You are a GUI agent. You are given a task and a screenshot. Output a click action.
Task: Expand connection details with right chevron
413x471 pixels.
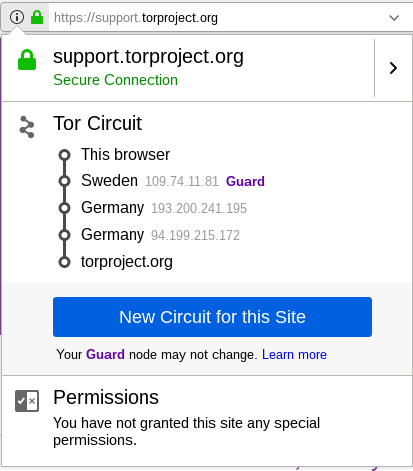tap(394, 68)
